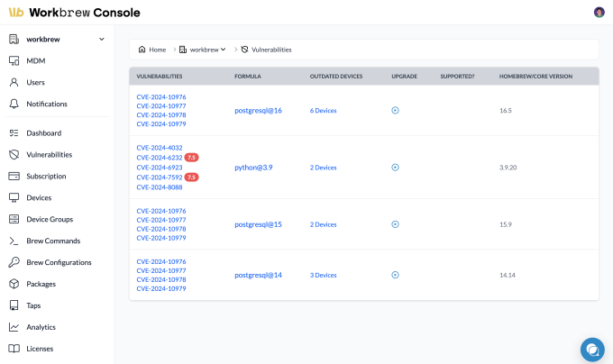Open the workbrew dropdown in breadcrumb
The width and height of the screenshot is (613, 364).
[x=203, y=50]
